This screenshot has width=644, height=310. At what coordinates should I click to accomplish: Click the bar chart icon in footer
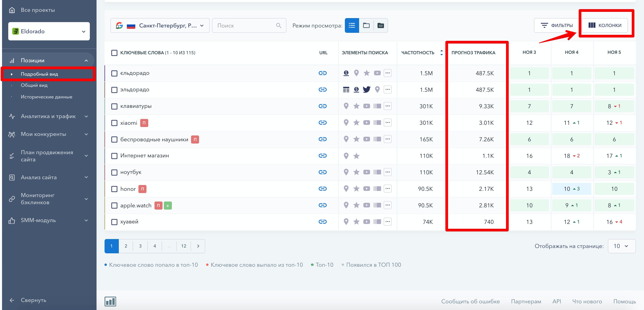[110, 302]
